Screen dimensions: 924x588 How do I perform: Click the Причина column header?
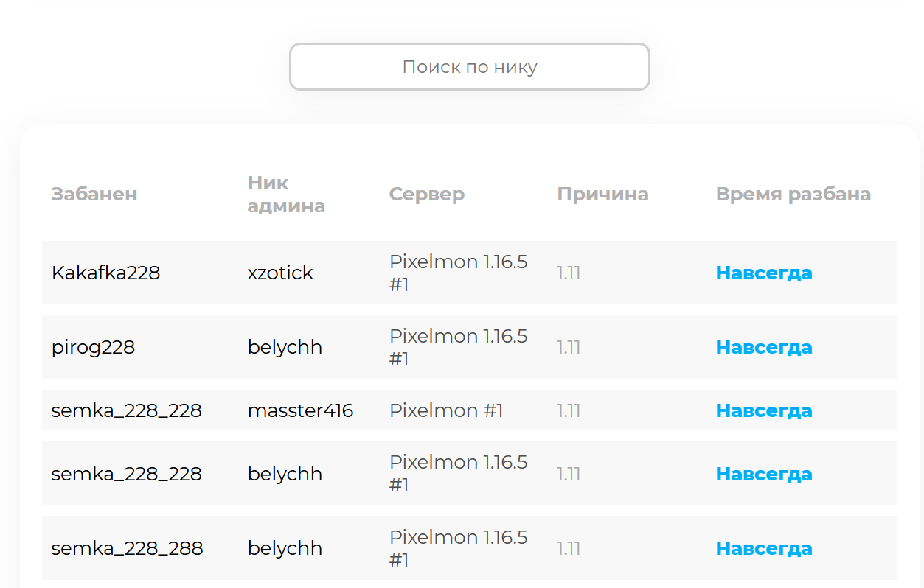pos(602,194)
